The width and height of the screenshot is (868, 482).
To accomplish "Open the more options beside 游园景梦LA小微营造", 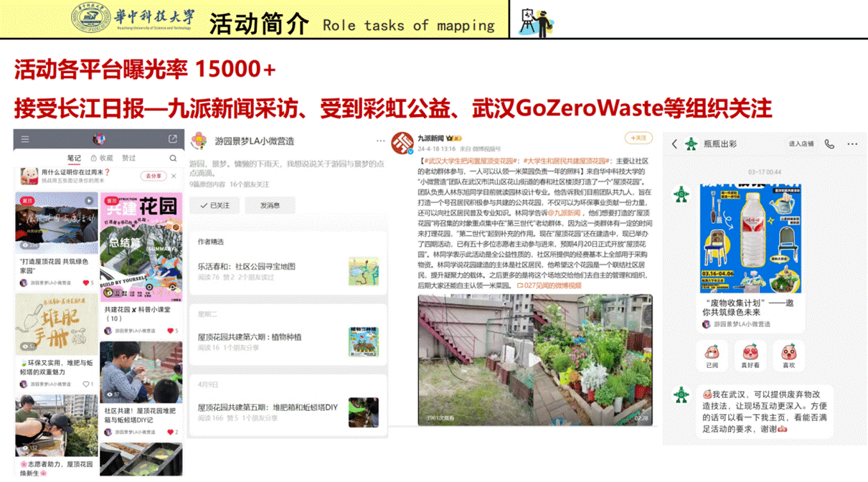I will (x=380, y=141).
